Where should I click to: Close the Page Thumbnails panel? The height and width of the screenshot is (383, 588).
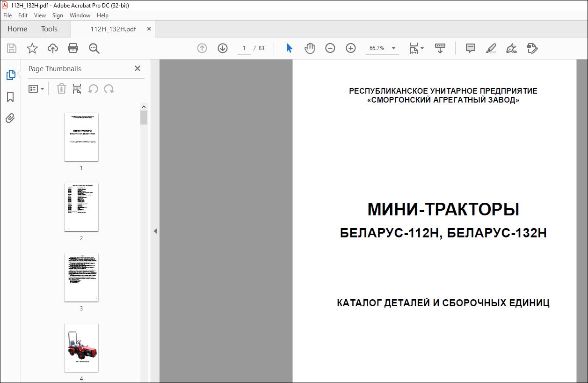pos(138,68)
